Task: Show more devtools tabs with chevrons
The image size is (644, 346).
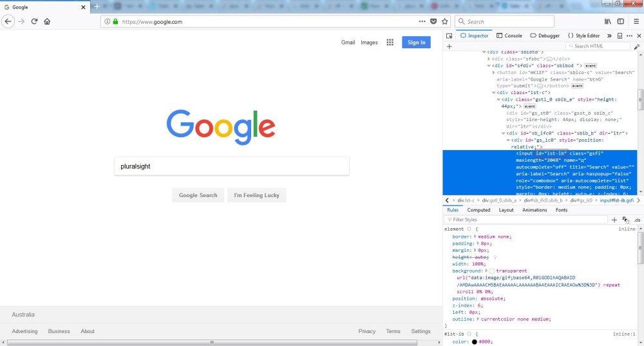Action: click(x=609, y=35)
